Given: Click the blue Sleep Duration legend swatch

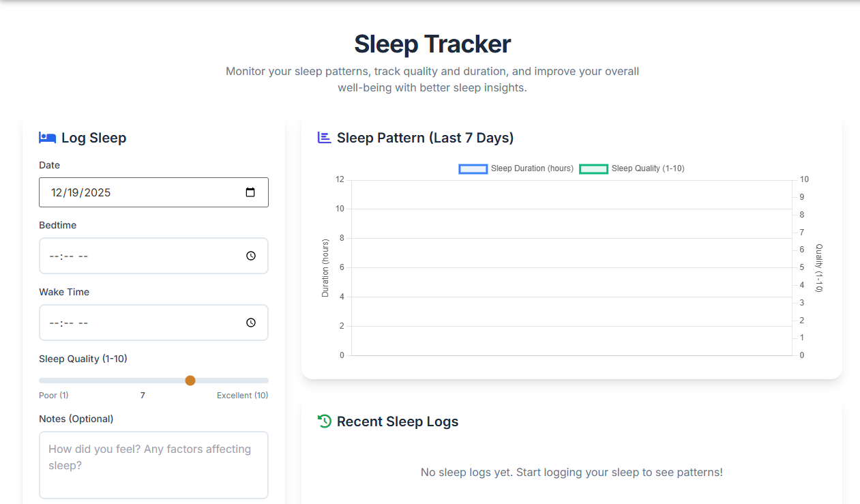Looking at the screenshot, I should point(473,168).
